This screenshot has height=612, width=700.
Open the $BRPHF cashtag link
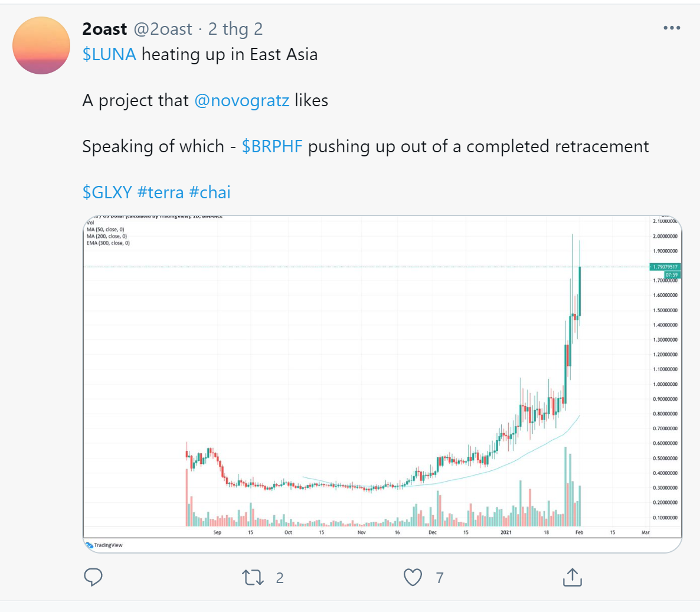coord(272,146)
